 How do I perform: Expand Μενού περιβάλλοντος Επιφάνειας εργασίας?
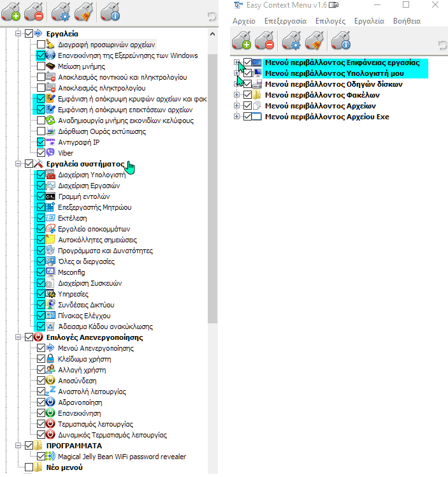236,62
